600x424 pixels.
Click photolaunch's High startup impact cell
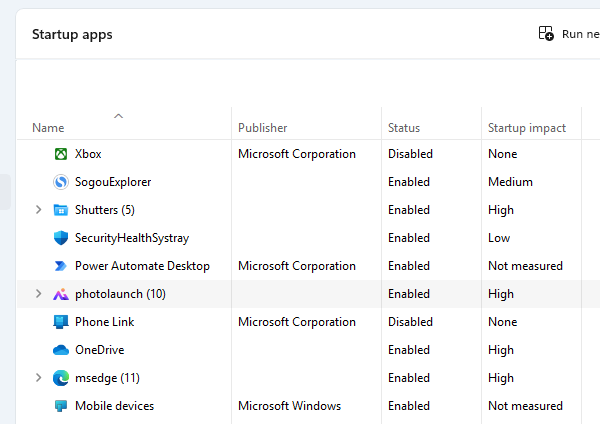[501, 294]
